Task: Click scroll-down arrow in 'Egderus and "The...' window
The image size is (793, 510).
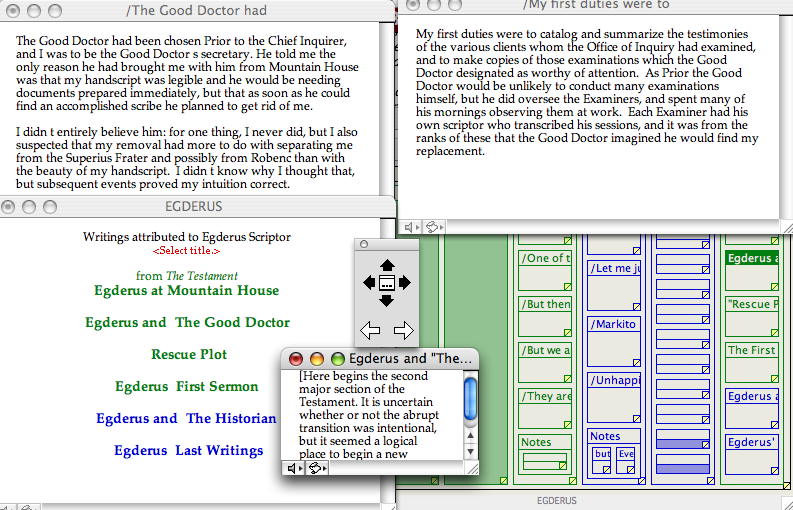Action: coord(470,451)
